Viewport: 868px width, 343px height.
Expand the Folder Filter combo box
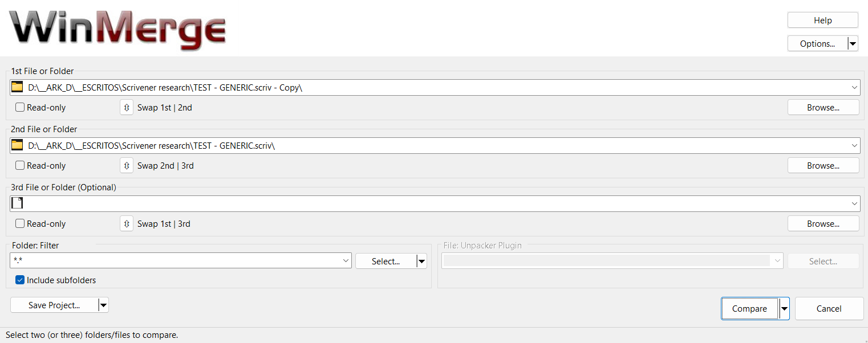coord(346,261)
